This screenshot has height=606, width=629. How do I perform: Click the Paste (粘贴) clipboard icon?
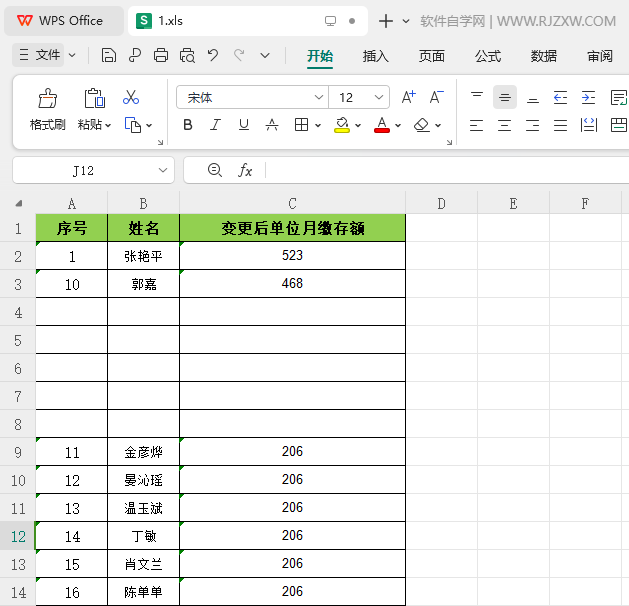pos(95,99)
